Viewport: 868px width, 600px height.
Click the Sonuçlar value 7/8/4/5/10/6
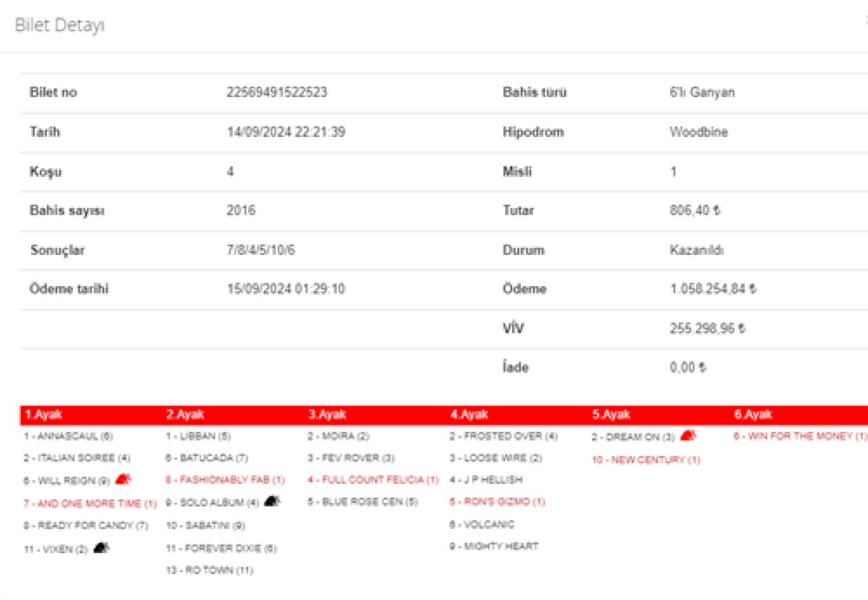point(260,250)
